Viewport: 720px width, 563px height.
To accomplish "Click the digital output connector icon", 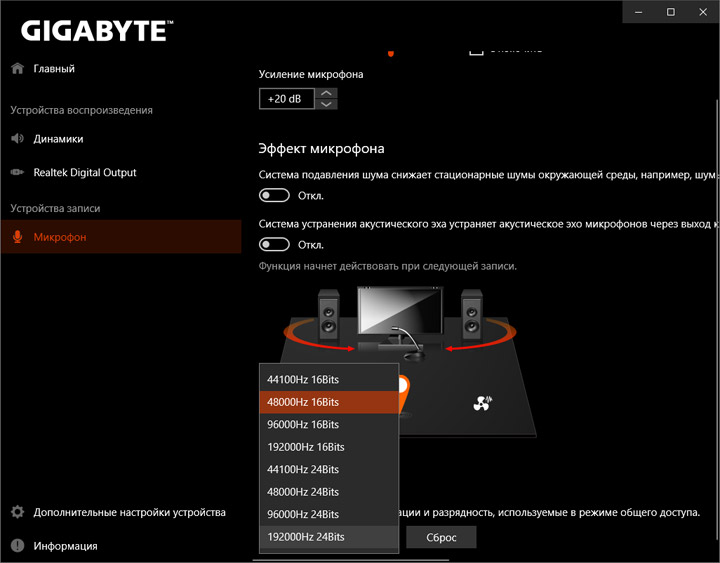I will (17, 172).
